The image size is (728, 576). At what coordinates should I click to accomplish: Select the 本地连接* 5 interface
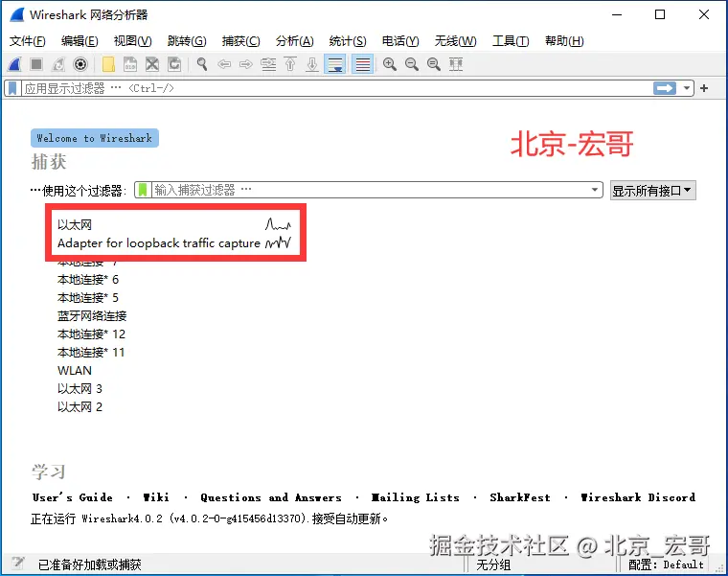[x=88, y=298]
